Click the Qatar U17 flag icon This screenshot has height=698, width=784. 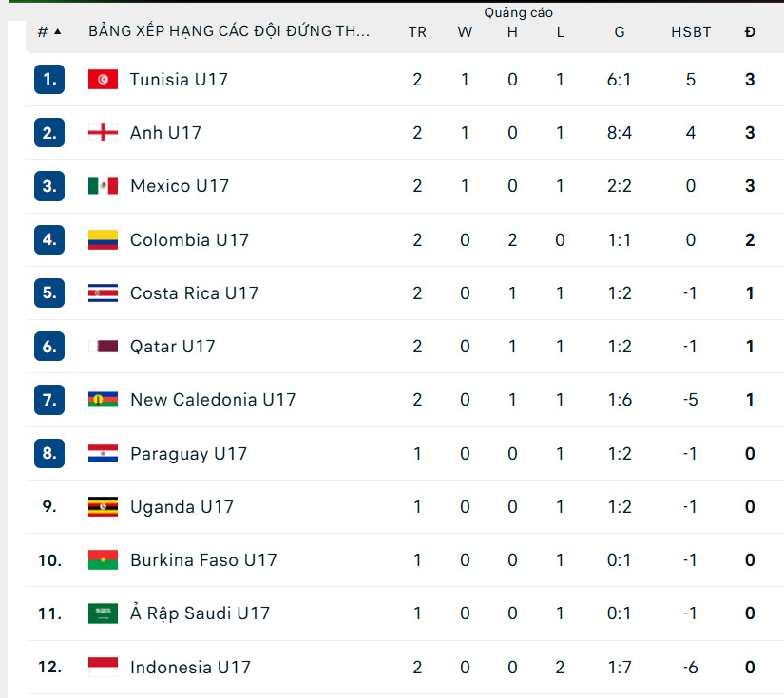tap(103, 347)
